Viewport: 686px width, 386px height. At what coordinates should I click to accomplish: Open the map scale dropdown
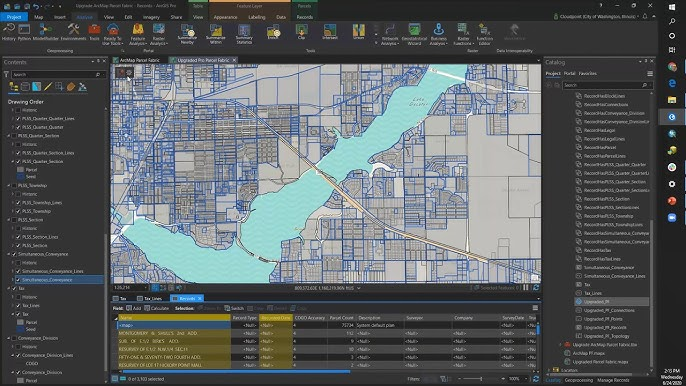tap(145, 288)
